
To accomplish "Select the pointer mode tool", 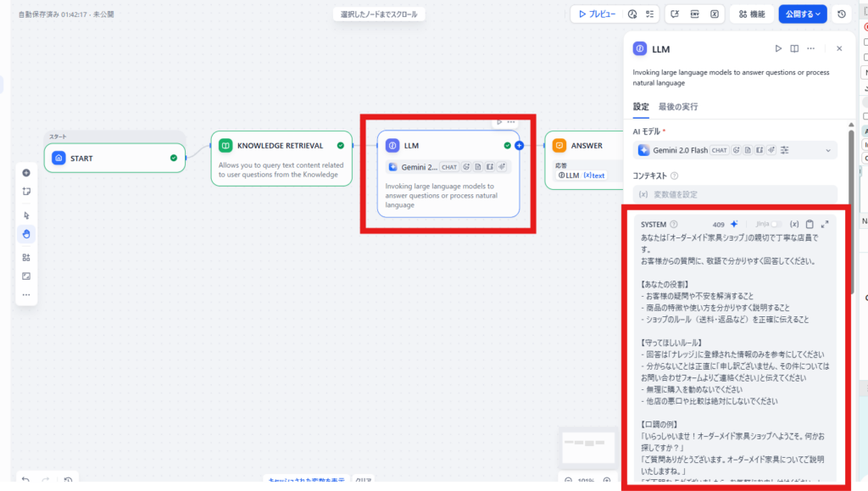I will (26, 215).
